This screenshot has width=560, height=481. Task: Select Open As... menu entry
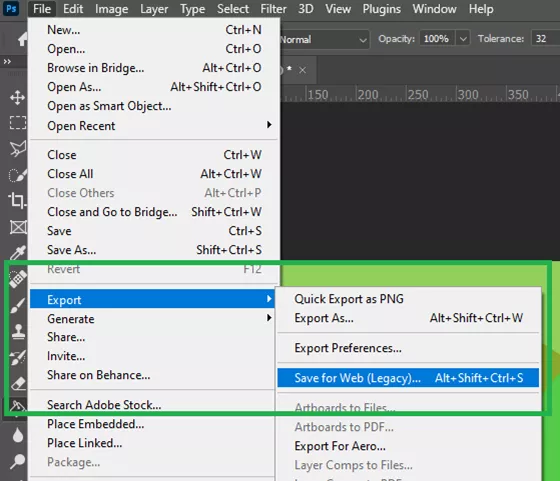tap(154, 86)
